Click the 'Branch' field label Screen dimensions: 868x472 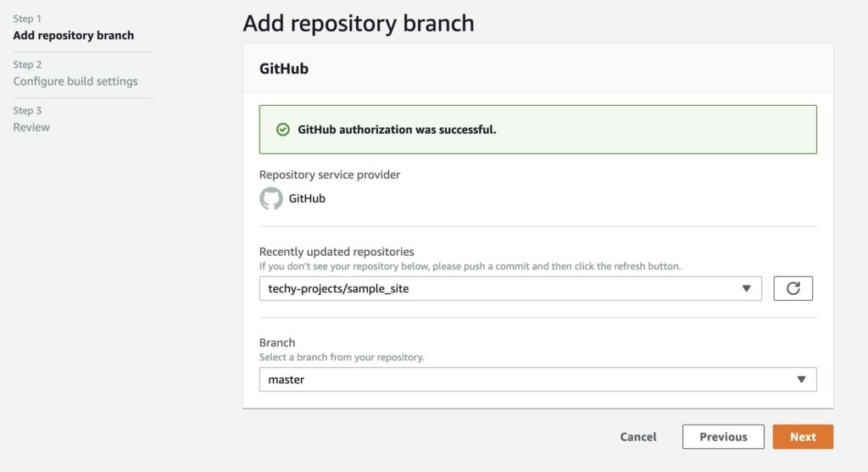(x=277, y=342)
